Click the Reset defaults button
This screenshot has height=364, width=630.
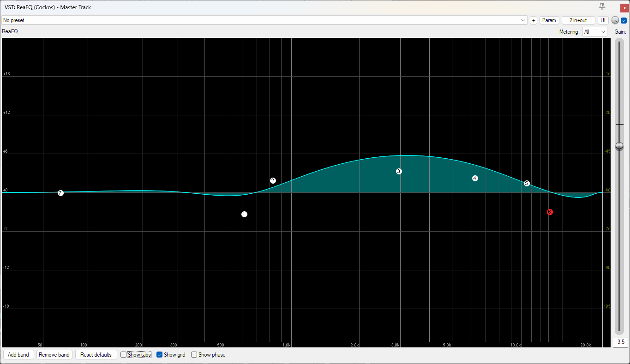[x=96, y=355]
